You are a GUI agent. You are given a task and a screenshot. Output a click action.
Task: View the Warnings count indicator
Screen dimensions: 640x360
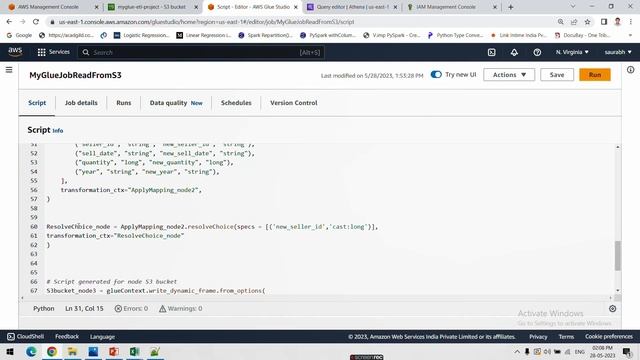(180, 309)
